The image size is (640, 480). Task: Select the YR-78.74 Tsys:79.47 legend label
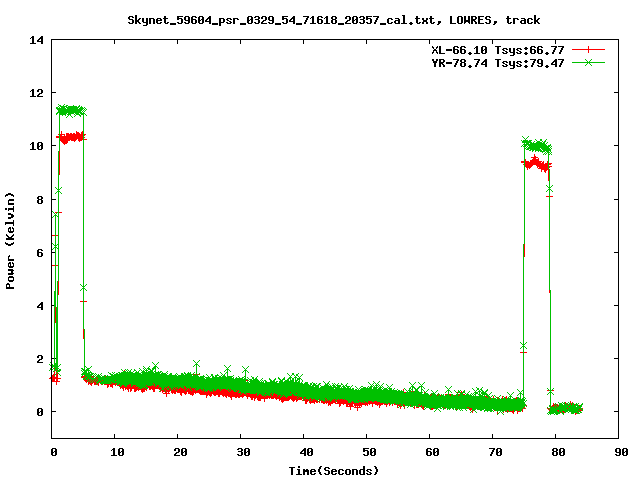click(498, 63)
